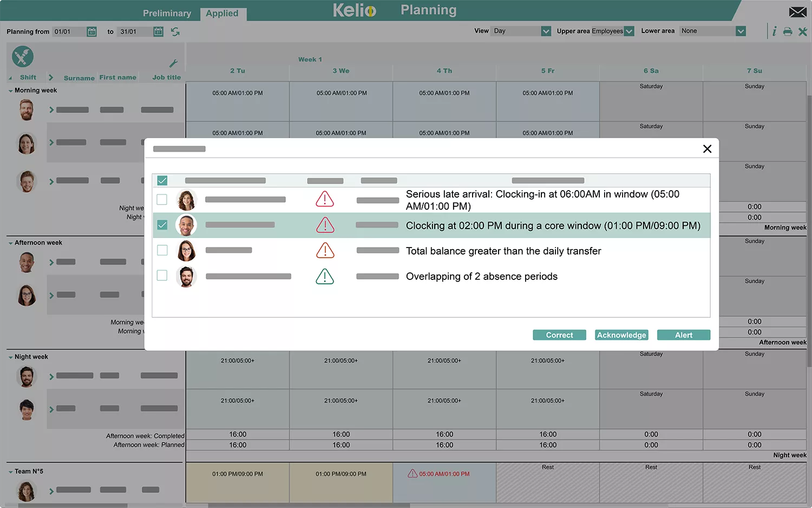Open the envelope icon at top right

[x=797, y=11]
